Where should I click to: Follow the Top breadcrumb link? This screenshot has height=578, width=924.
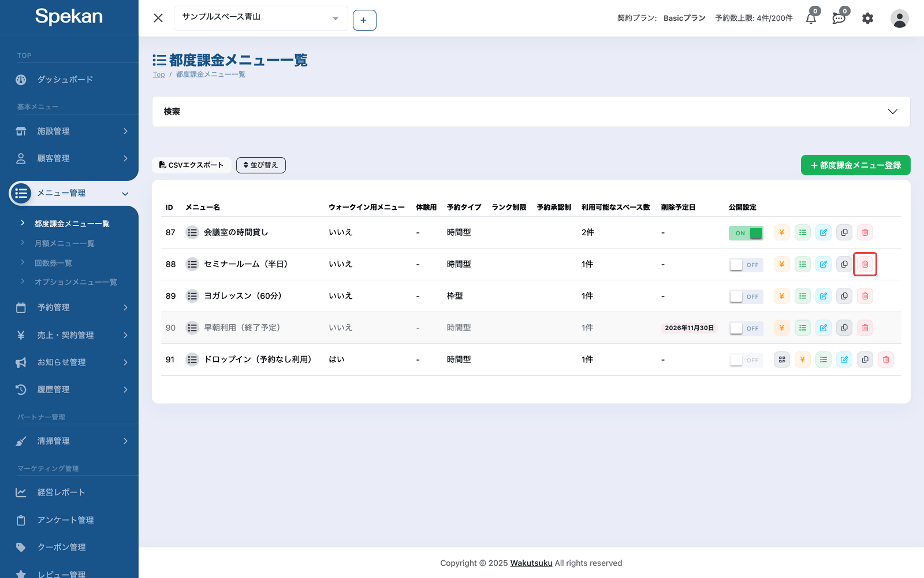pos(159,75)
